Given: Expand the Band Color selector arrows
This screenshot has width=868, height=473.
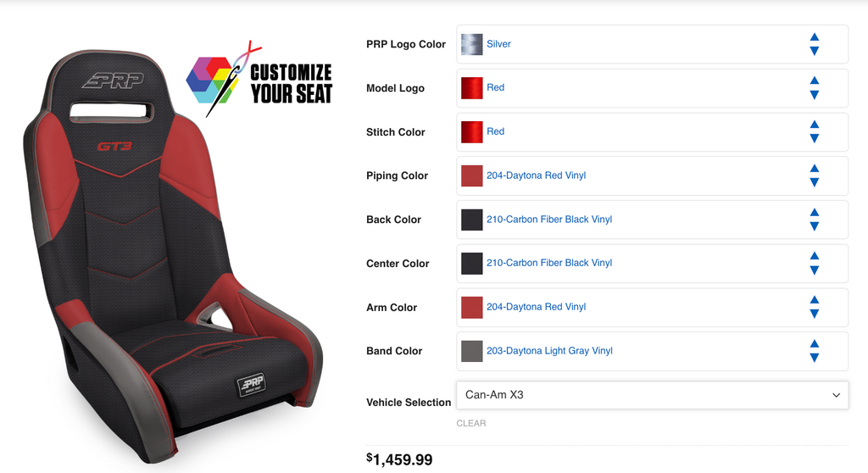Looking at the screenshot, I should 815,351.
